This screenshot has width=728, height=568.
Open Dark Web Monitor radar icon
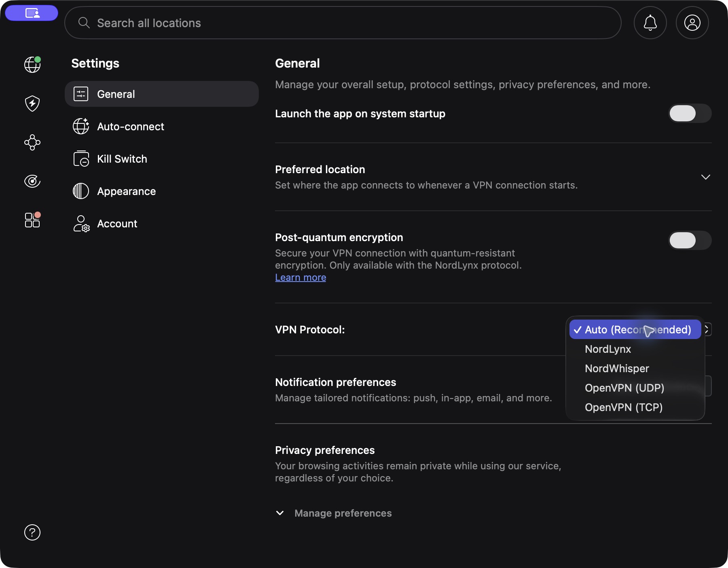(x=32, y=181)
